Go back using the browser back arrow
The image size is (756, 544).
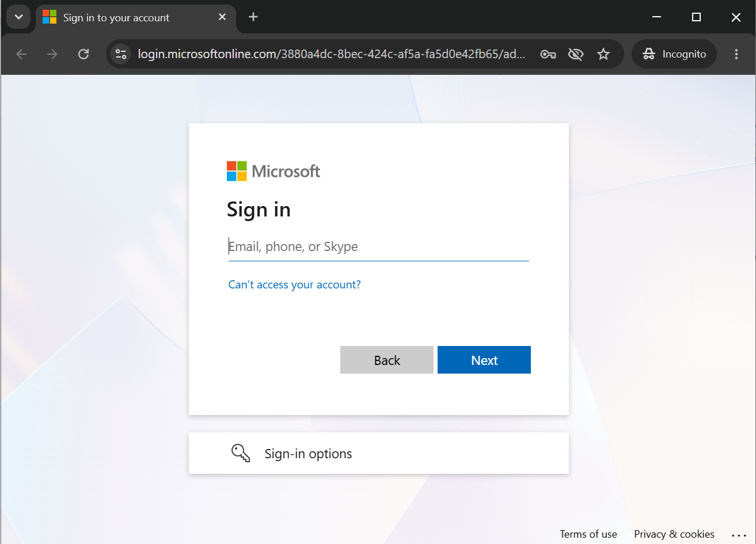(22, 54)
